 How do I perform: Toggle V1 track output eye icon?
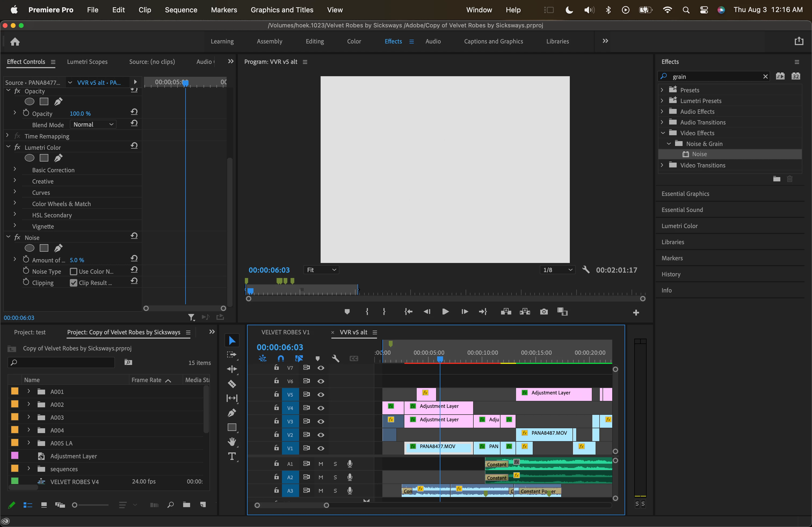pyautogui.click(x=321, y=448)
